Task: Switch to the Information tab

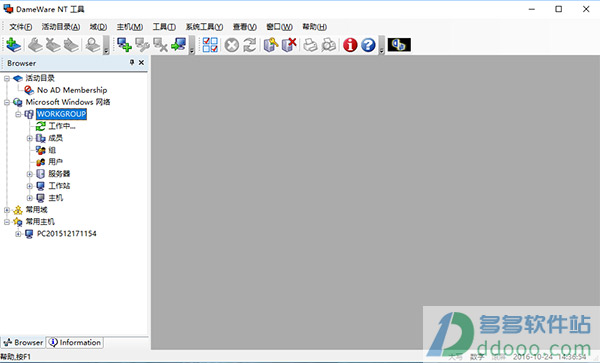Action: (x=75, y=342)
